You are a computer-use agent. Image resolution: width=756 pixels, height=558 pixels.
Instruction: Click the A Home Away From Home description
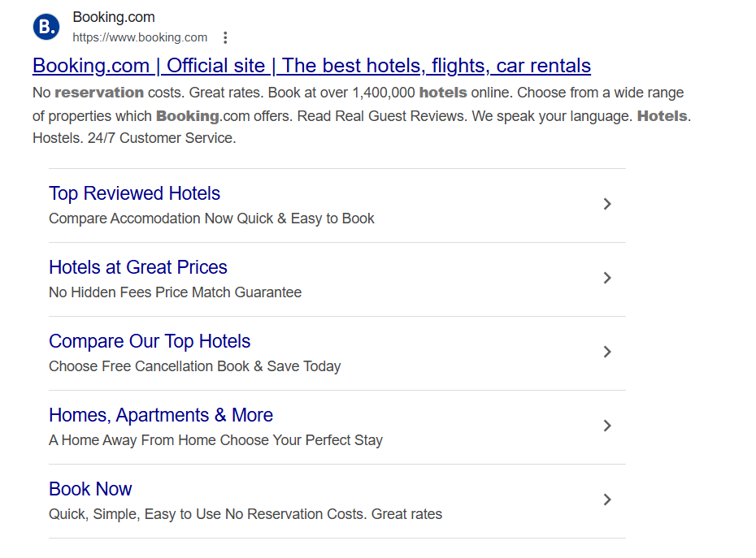pyautogui.click(x=215, y=440)
